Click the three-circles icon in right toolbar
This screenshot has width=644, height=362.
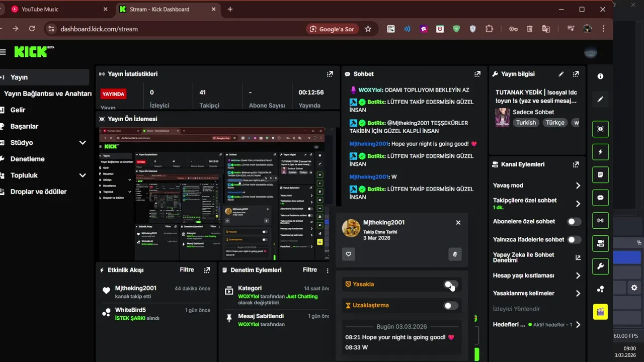click(600, 289)
